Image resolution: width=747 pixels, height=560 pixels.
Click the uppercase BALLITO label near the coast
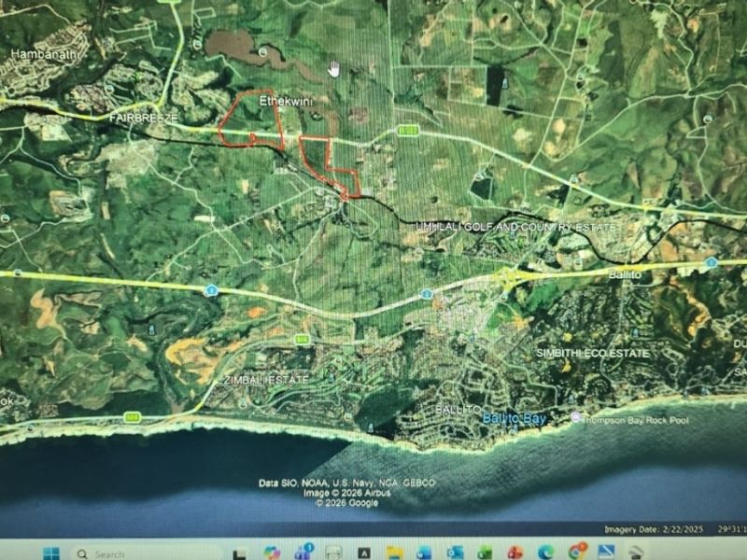click(458, 410)
